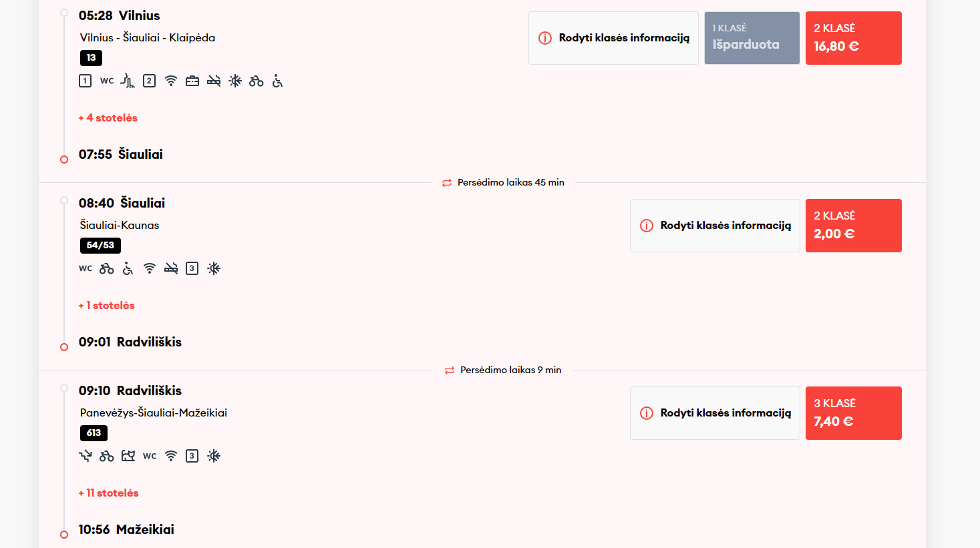
Task: Click the air conditioning icon on train 13
Action: click(235, 81)
